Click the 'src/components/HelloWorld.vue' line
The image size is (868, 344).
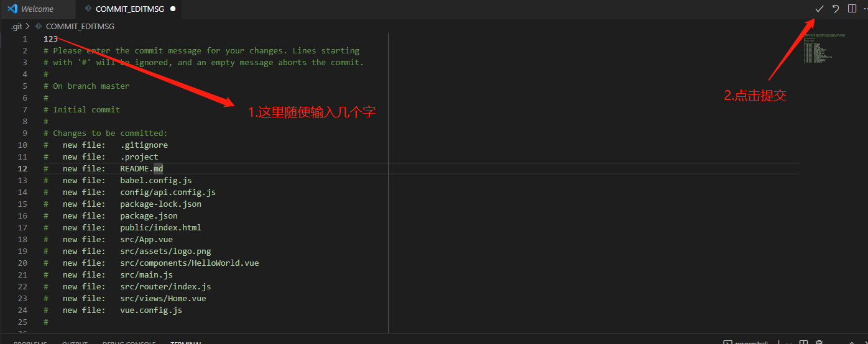[x=151, y=263]
